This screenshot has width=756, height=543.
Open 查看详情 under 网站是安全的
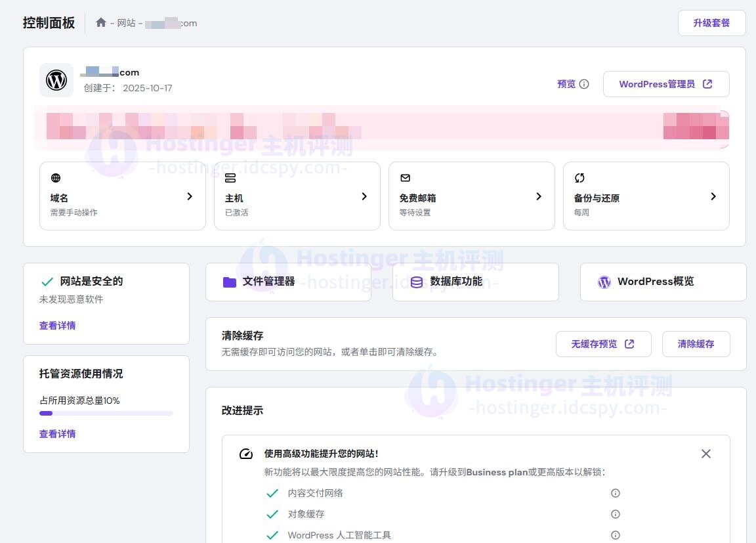click(x=57, y=325)
